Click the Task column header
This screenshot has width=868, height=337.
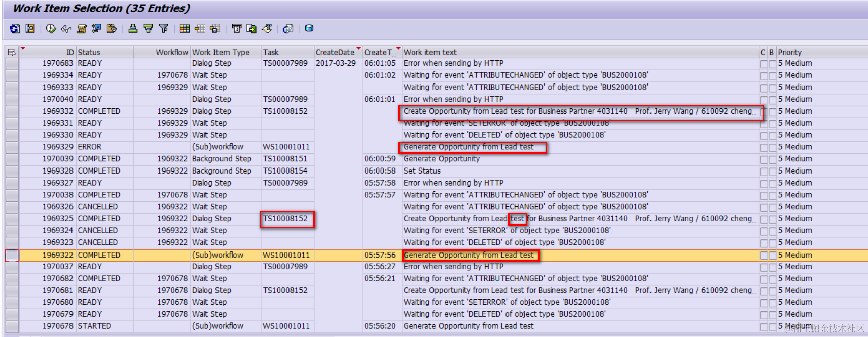click(287, 52)
